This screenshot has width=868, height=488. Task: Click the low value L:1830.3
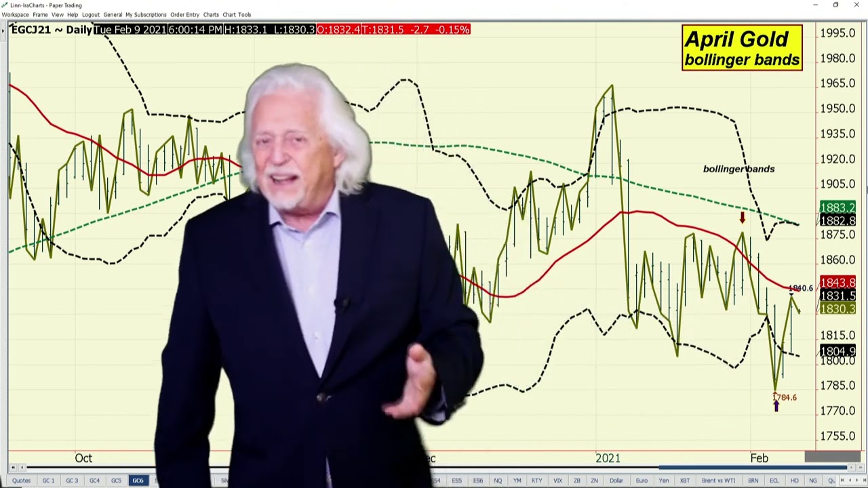(294, 30)
